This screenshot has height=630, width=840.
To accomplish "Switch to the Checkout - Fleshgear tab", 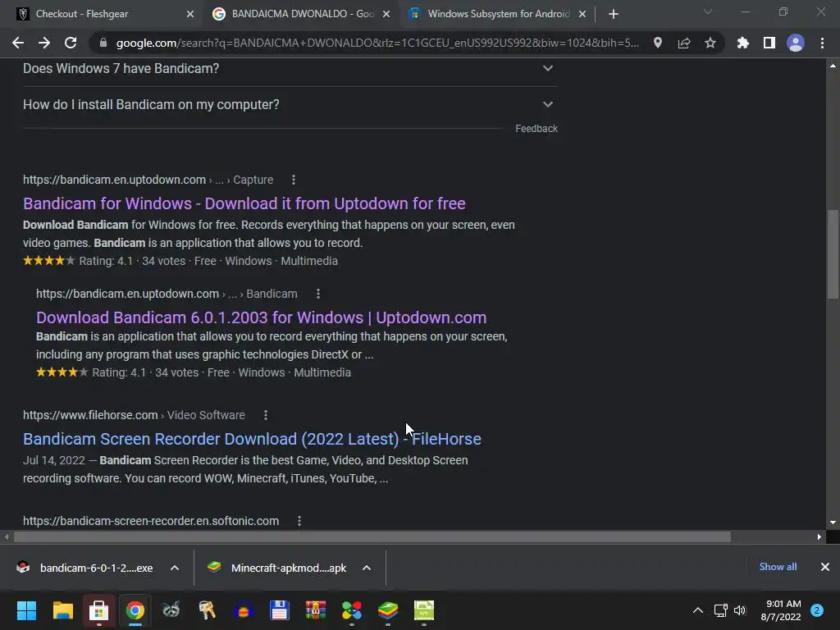I will pos(102,14).
